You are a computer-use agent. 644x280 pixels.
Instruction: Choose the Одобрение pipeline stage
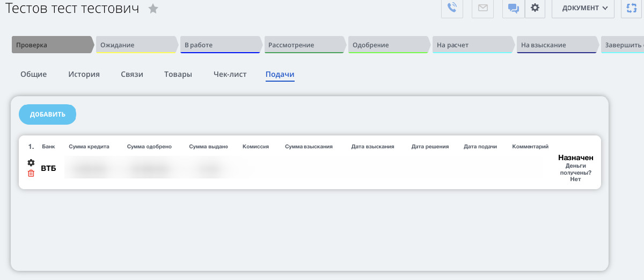point(387,45)
